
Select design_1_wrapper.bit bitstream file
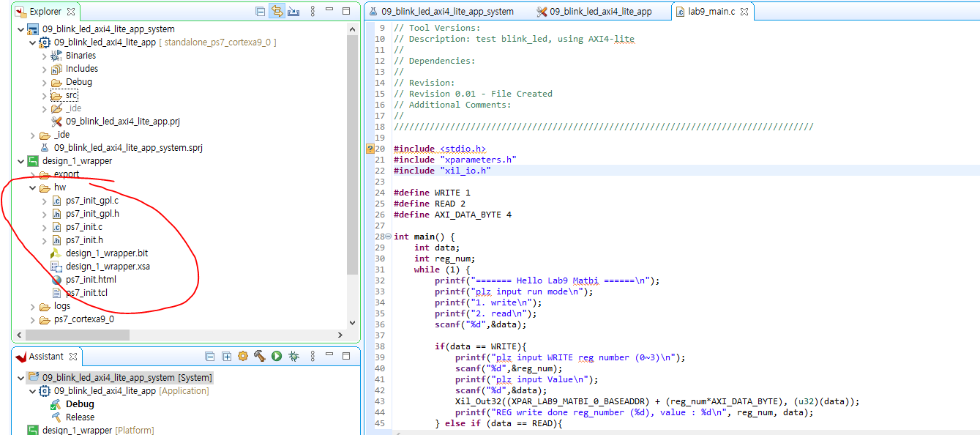[106, 253]
